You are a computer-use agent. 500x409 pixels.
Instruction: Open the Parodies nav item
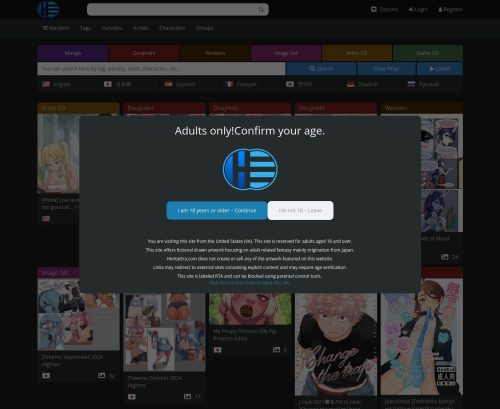coord(112,28)
